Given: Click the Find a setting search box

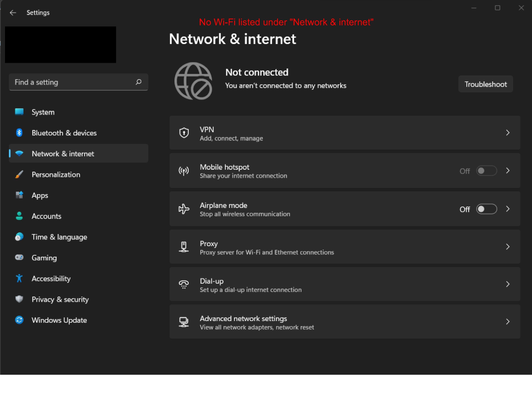Looking at the screenshot, I should coord(73,82).
